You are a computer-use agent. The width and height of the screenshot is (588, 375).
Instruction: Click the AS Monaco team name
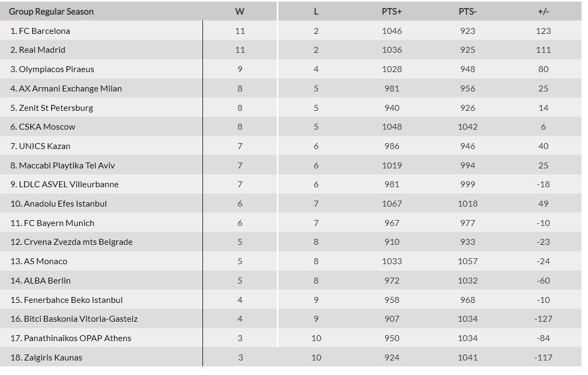(x=46, y=261)
